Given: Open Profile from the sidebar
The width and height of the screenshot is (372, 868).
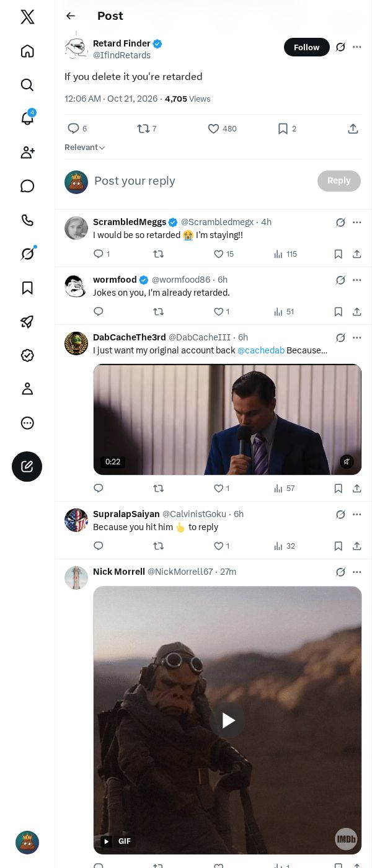Looking at the screenshot, I should [27, 389].
